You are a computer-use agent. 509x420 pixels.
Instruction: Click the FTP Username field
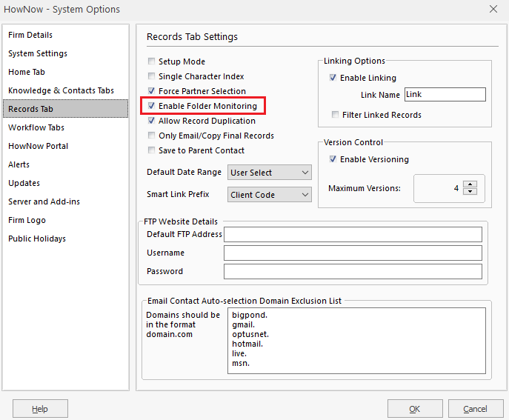tap(353, 253)
